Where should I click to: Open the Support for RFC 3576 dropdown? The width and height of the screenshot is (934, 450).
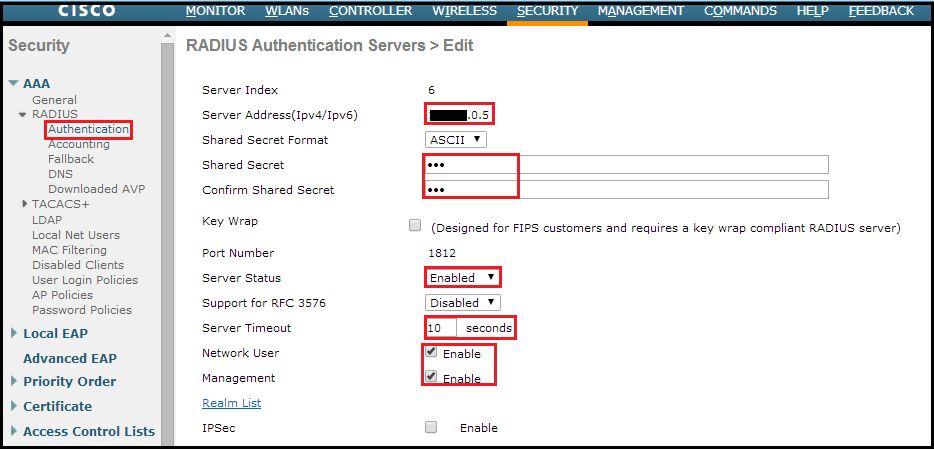463,302
